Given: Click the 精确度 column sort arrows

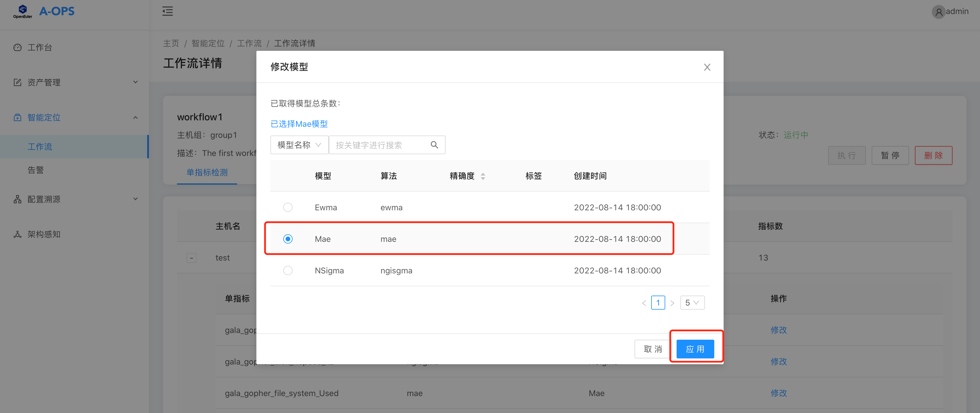Looking at the screenshot, I should 483,176.
